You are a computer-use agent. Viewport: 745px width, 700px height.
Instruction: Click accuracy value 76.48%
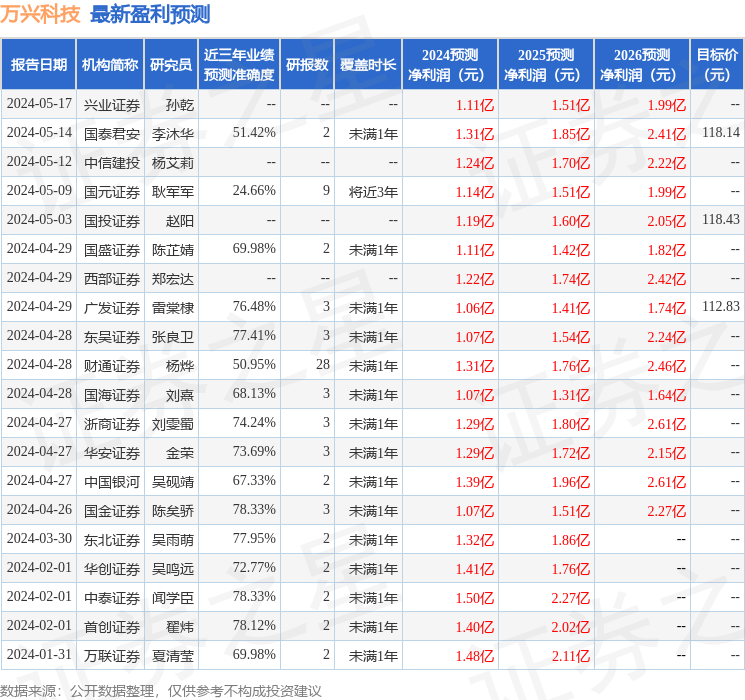pyautogui.click(x=254, y=307)
